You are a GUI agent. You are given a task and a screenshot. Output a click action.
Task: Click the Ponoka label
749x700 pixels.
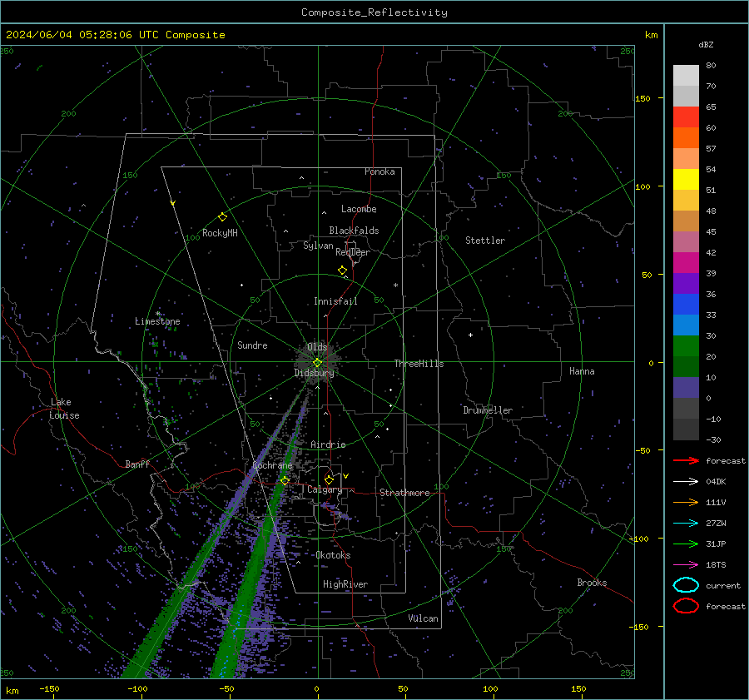click(379, 171)
